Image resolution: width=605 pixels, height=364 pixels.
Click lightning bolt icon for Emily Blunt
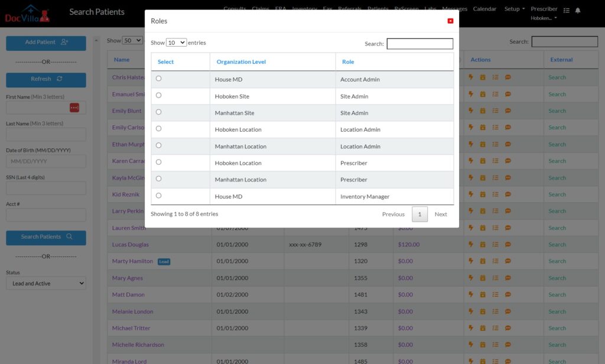pos(471,110)
